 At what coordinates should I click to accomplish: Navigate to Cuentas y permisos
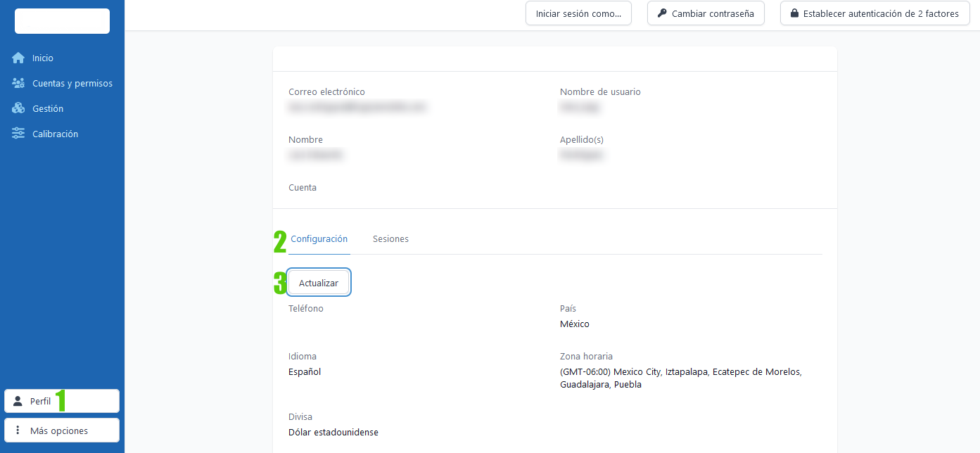click(72, 83)
